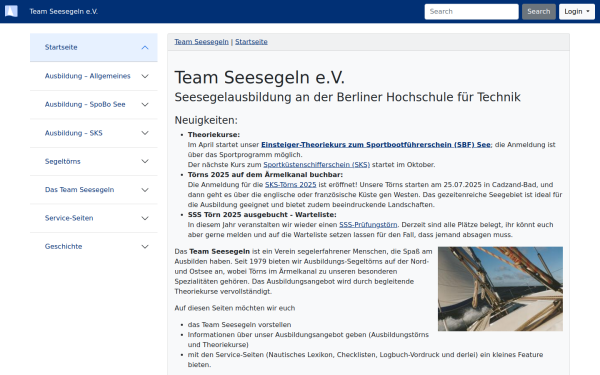Expand the Ausbildung - SpoBo See chevron
Image resolution: width=600 pixels, height=375 pixels.
145,104
